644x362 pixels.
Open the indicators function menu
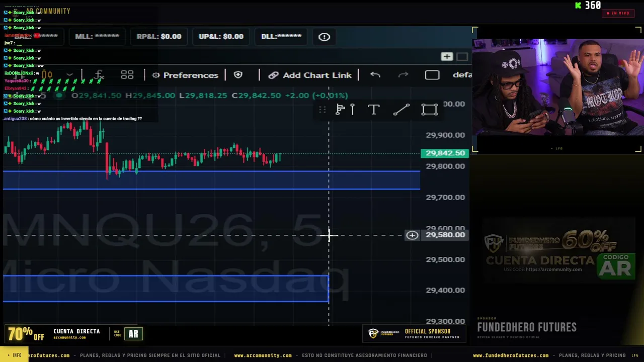click(x=99, y=75)
